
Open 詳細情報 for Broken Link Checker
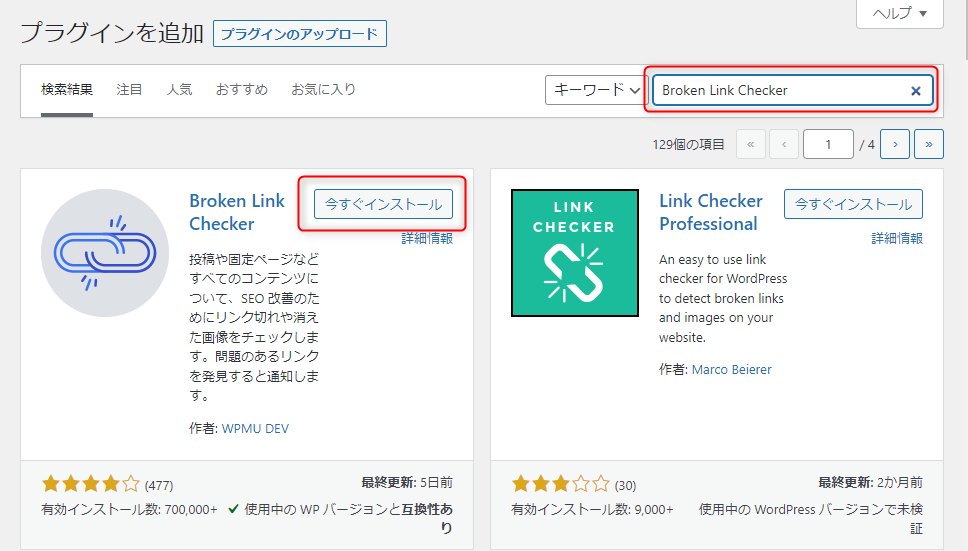click(427, 238)
